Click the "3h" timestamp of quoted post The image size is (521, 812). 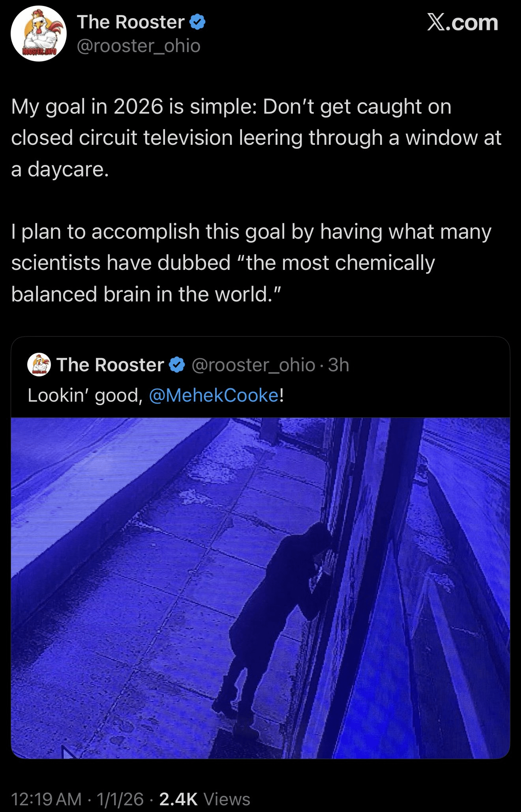[339, 365]
